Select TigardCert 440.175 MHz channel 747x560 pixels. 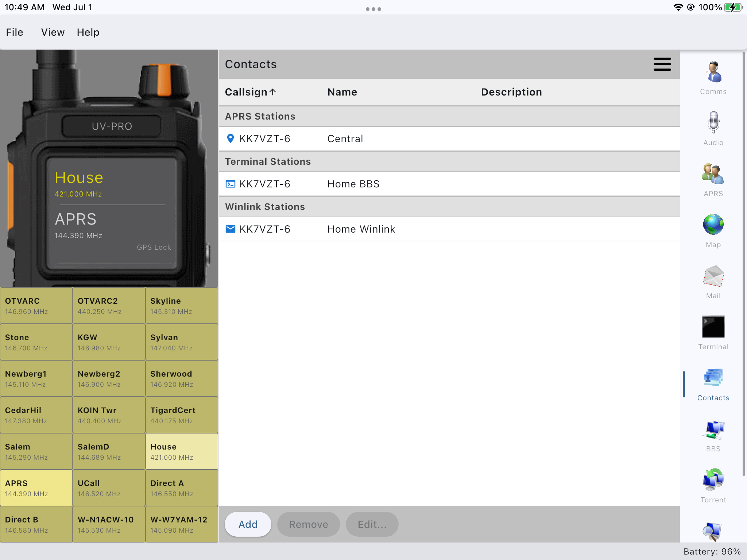click(182, 415)
